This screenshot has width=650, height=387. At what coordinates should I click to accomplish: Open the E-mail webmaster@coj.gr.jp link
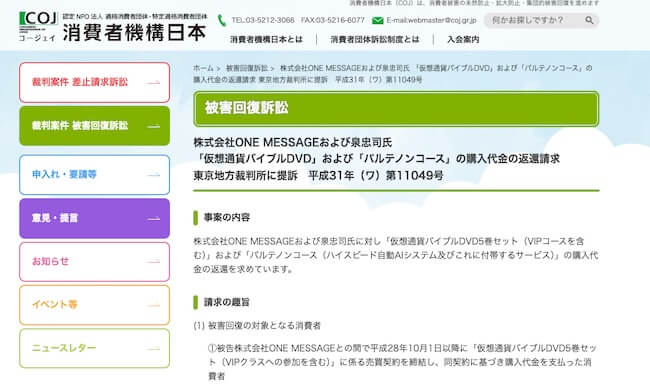[431, 20]
